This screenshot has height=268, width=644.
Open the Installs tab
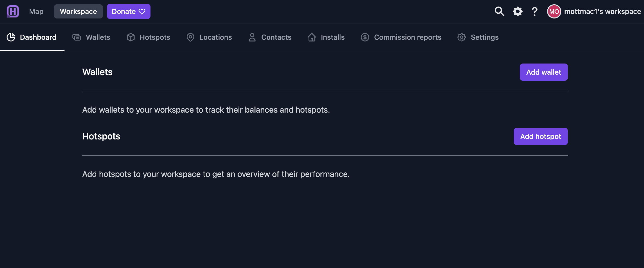(326, 37)
